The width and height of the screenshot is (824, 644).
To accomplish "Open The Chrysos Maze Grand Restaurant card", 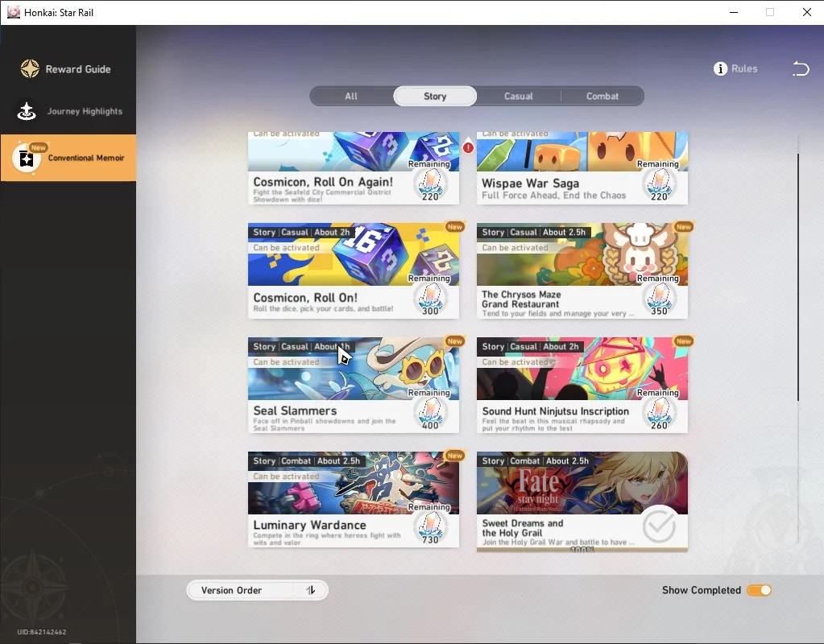I will pos(582,270).
